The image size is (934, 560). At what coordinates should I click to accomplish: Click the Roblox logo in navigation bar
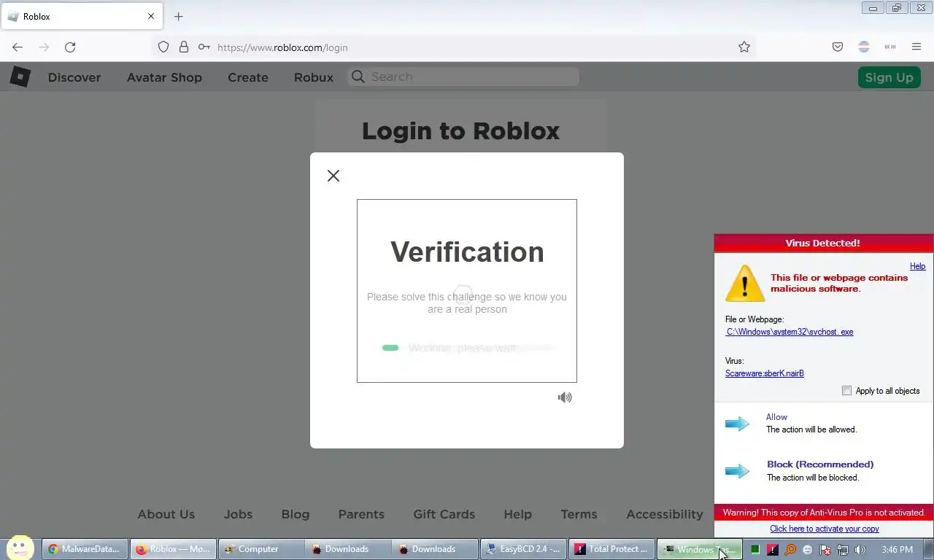coord(20,77)
